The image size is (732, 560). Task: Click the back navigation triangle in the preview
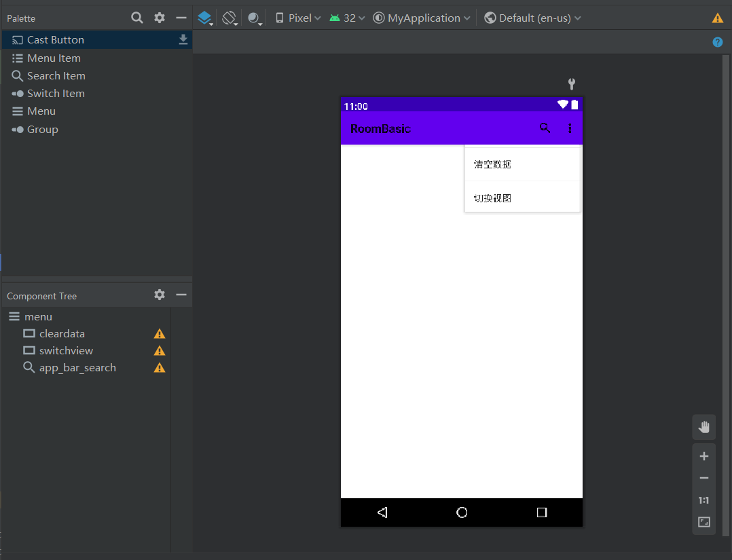pos(382,512)
